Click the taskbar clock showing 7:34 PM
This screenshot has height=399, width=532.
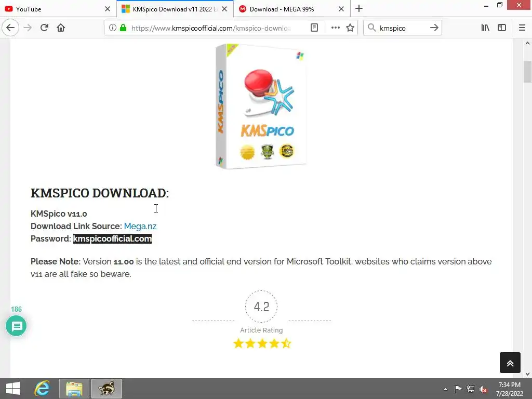[509, 389]
